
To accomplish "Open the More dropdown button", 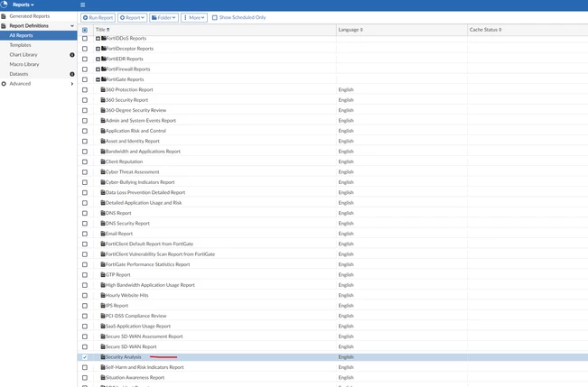I will pyautogui.click(x=194, y=18).
